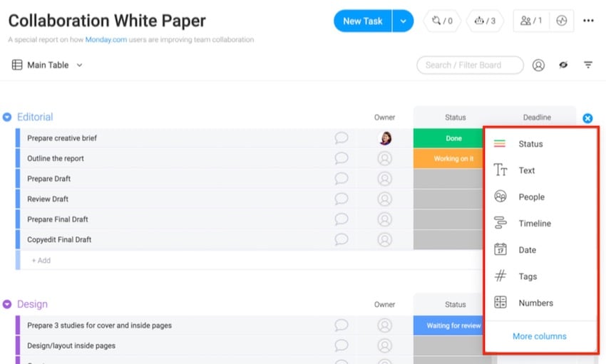This screenshot has width=606, height=364.
Task: Assign an owner to Design/layout inside pages
Action: (384, 346)
